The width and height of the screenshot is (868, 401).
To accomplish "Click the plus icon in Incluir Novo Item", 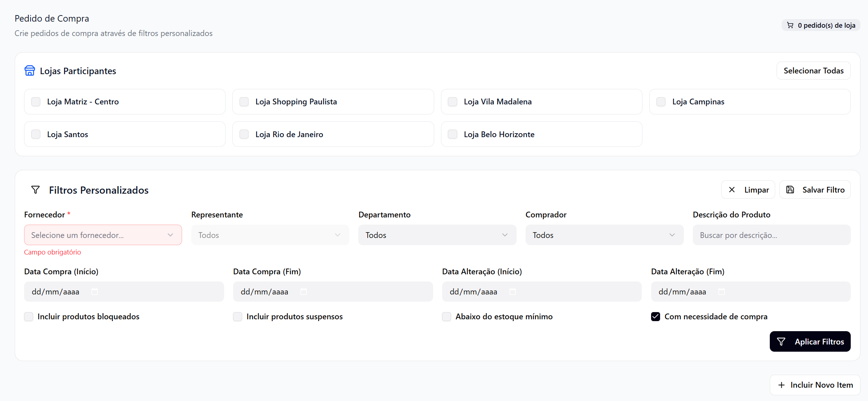I will 781,385.
